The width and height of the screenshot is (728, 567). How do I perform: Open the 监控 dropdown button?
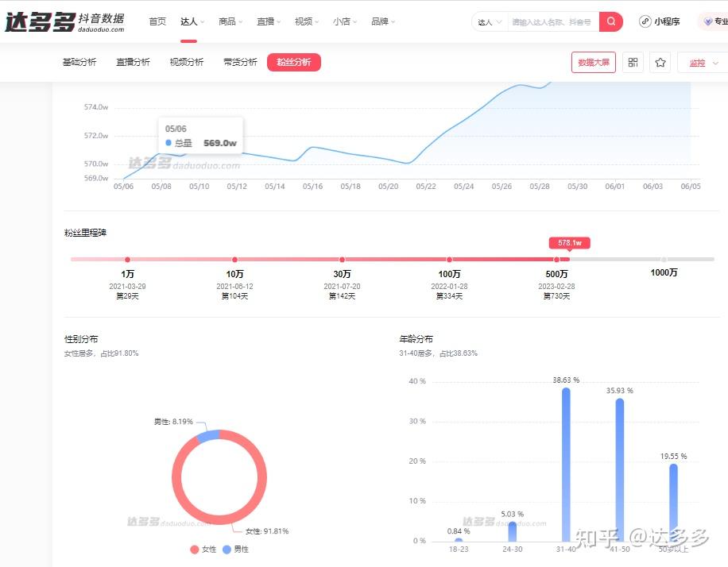[x=703, y=63]
